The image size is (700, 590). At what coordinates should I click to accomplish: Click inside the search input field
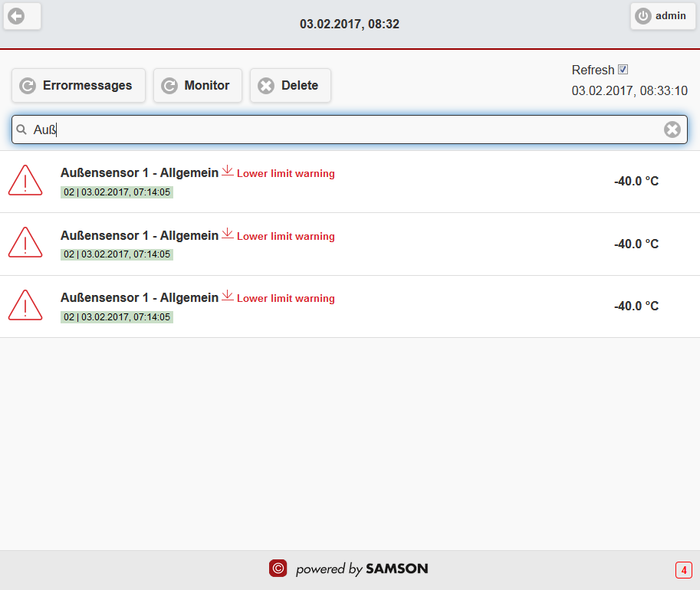pos(345,129)
